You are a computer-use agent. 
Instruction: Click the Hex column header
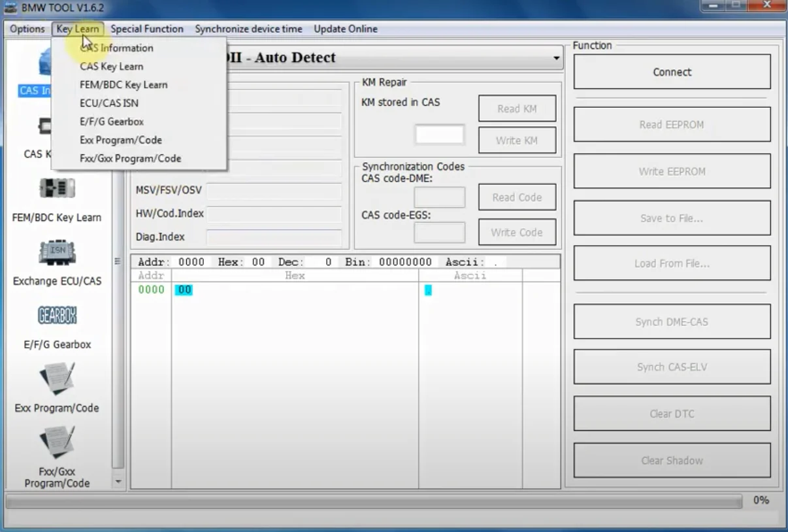(295, 276)
